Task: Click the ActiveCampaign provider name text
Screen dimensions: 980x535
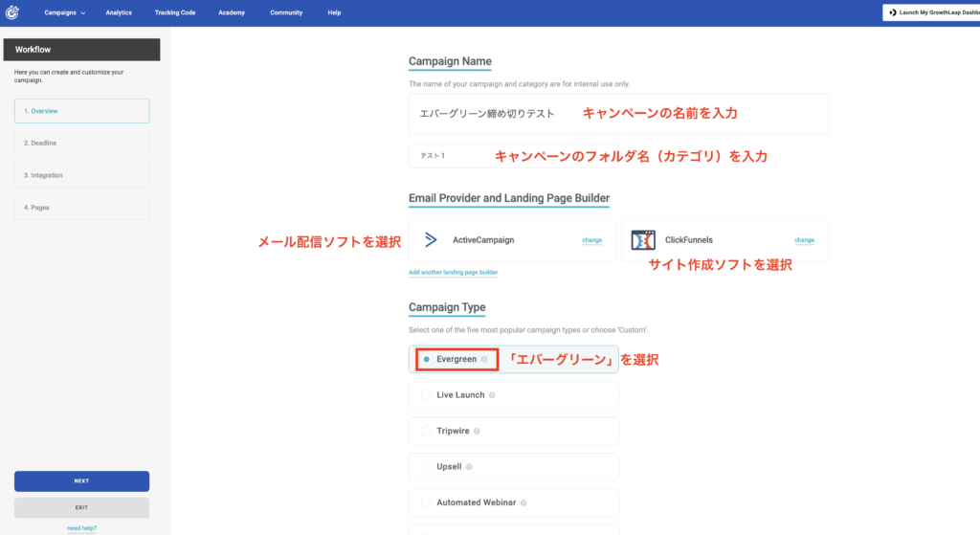Action: tap(483, 240)
